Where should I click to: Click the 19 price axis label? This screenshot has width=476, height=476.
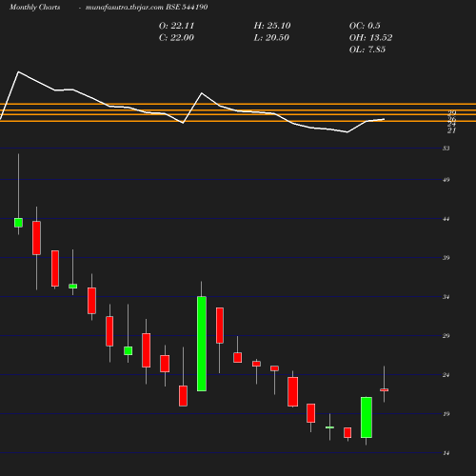[x=446, y=414]
